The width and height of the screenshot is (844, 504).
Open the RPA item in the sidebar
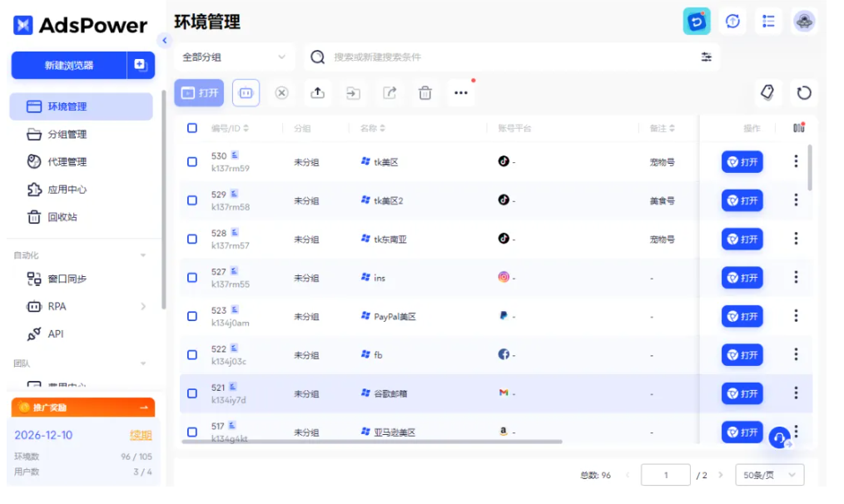point(82,307)
